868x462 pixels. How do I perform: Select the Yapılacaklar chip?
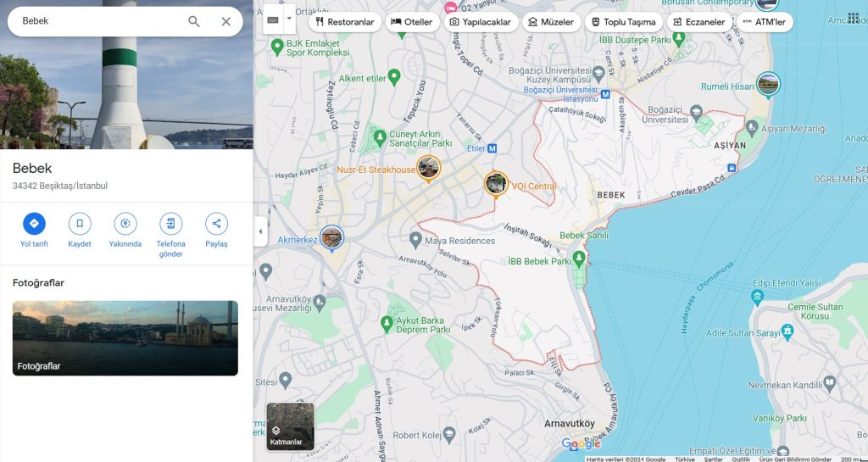pos(481,22)
